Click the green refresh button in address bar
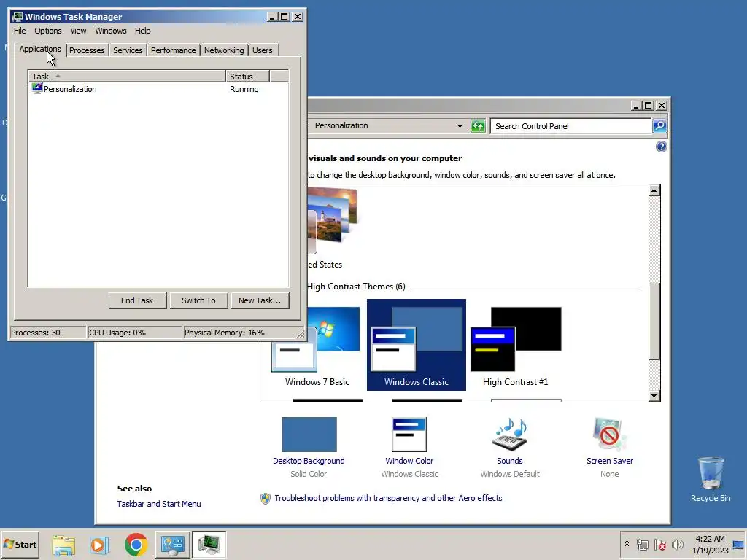This screenshot has height=560, width=747. (478, 126)
